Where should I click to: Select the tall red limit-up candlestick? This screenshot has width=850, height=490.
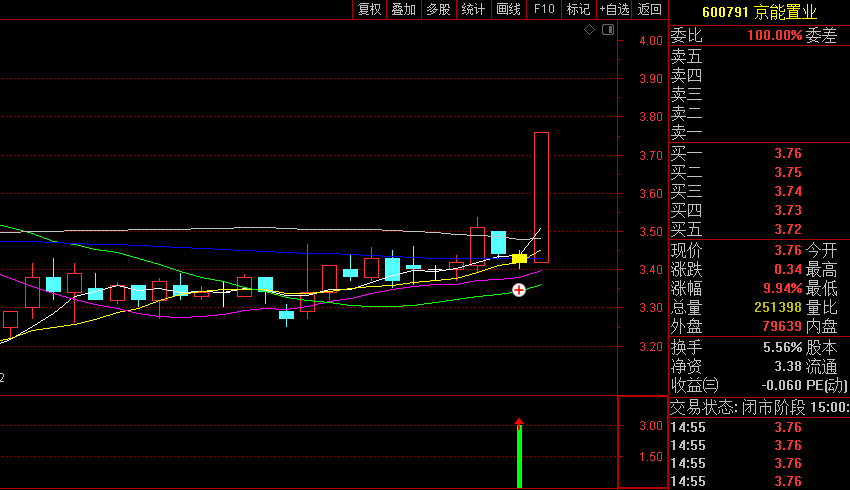[542, 197]
